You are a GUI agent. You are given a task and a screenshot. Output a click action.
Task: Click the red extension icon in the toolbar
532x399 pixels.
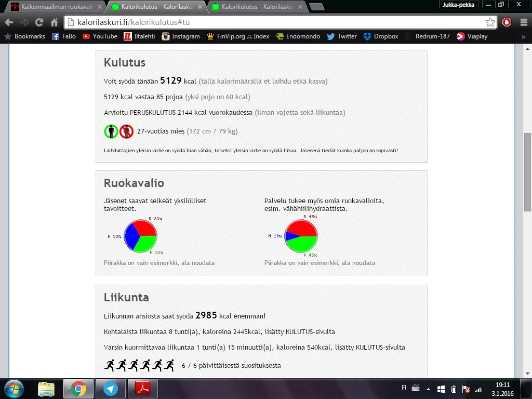507,22
